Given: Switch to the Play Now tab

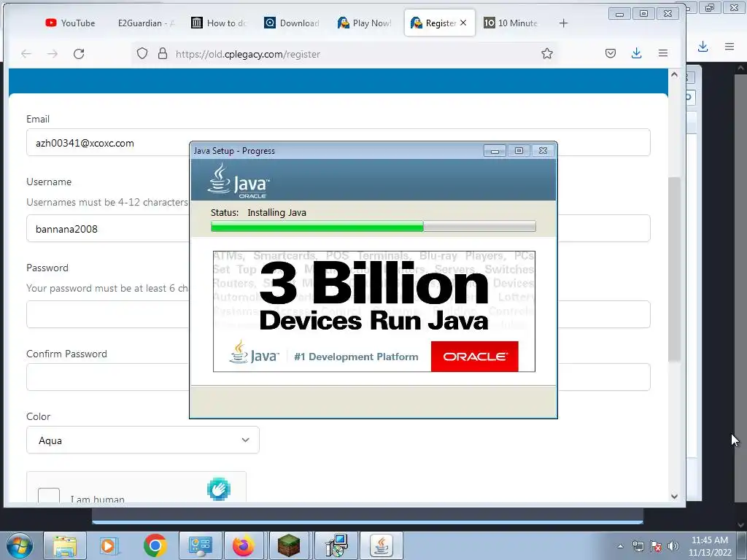Looking at the screenshot, I should (x=365, y=23).
